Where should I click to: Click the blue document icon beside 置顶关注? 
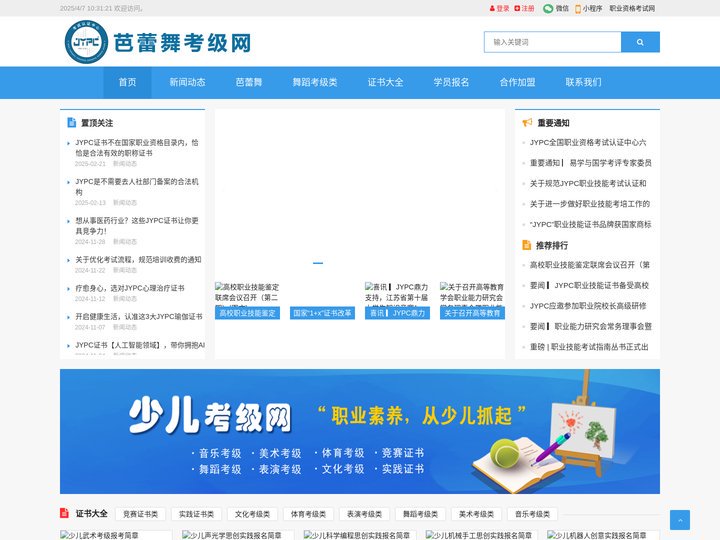pyautogui.click(x=72, y=122)
